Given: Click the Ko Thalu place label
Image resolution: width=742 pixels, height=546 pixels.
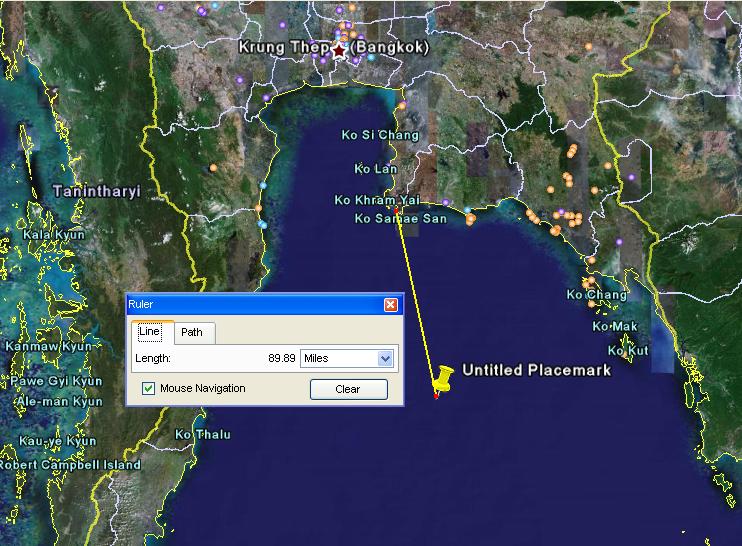Looking at the screenshot, I should [x=202, y=435].
